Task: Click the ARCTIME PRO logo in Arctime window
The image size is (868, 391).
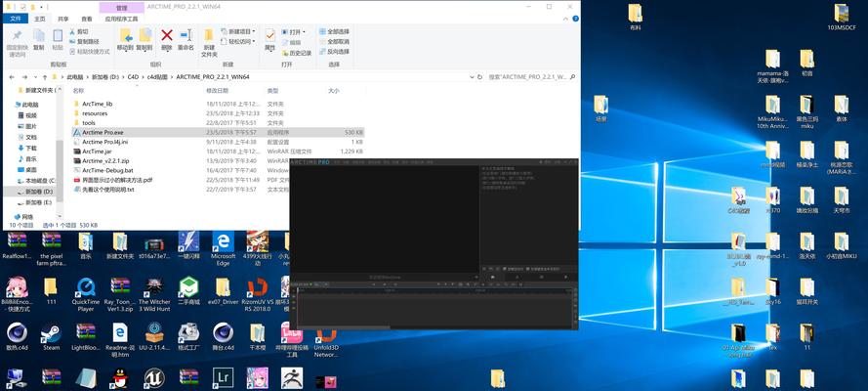Action: click(310, 162)
